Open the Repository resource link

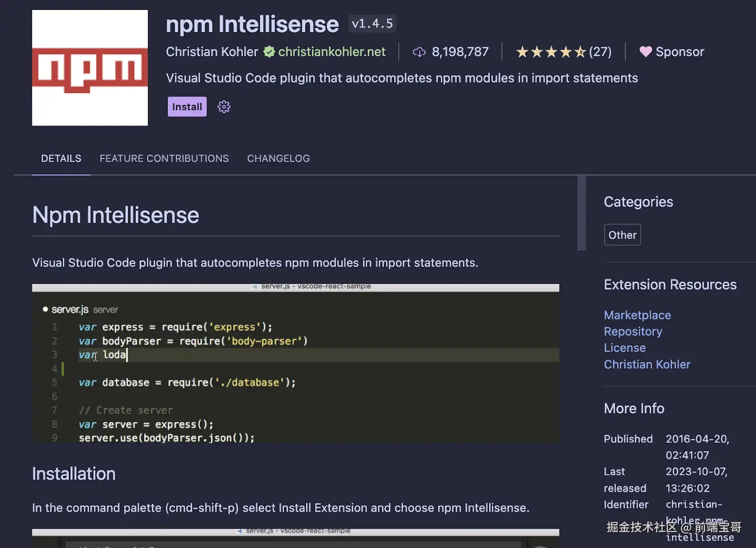pyautogui.click(x=633, y=332)
